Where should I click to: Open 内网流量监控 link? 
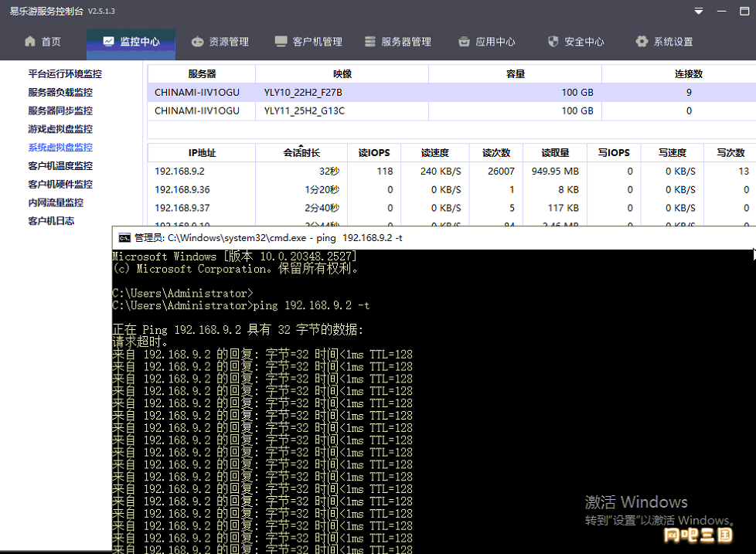[x=56, y=202]
